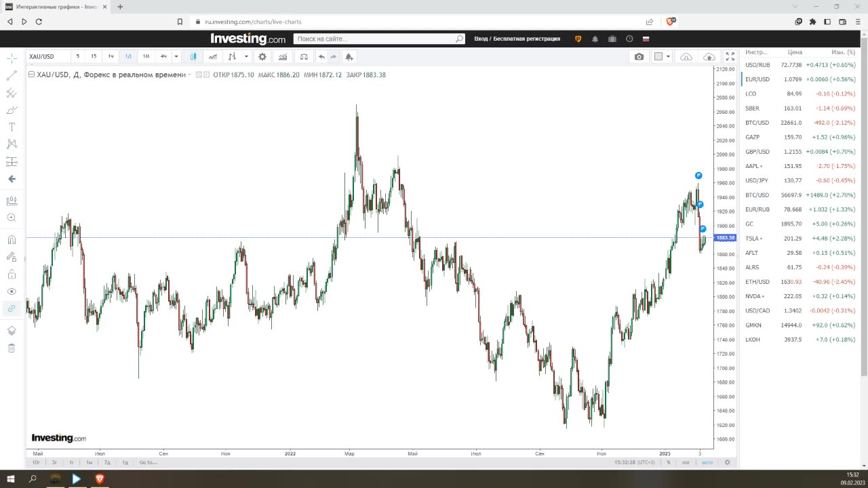The width and height of the screenshot is (868, 488).
Task: Open the Brave browser taskbar icon
Action: [x=100, y=479]
